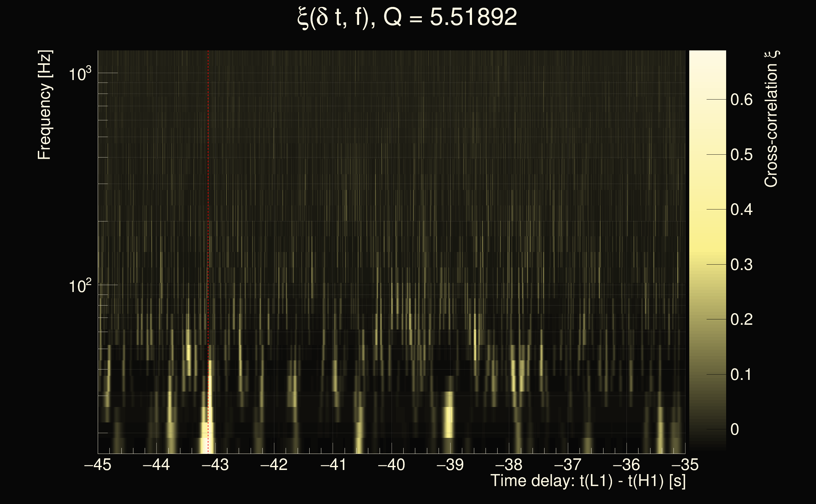Click the -41 tick label on the x-axis
The width and height of the screenshot is (816, 504).
333,465
